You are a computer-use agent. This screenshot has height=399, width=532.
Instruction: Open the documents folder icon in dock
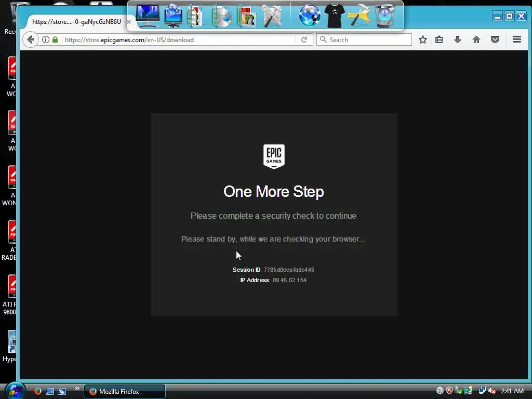tap(196, 16)
